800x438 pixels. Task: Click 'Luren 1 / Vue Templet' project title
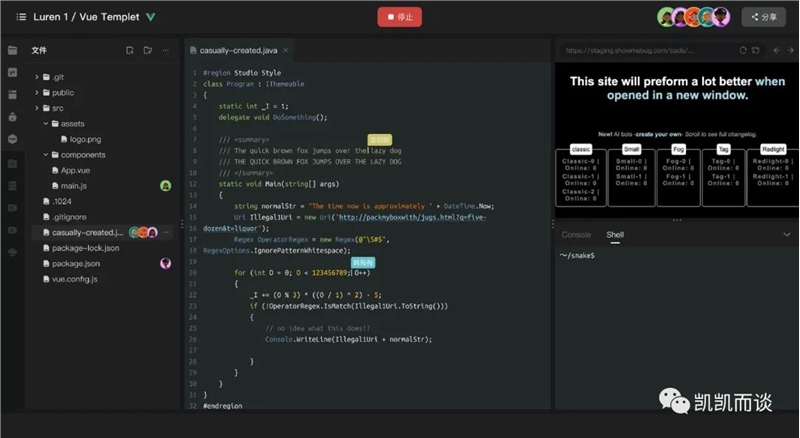click(86, 17)
